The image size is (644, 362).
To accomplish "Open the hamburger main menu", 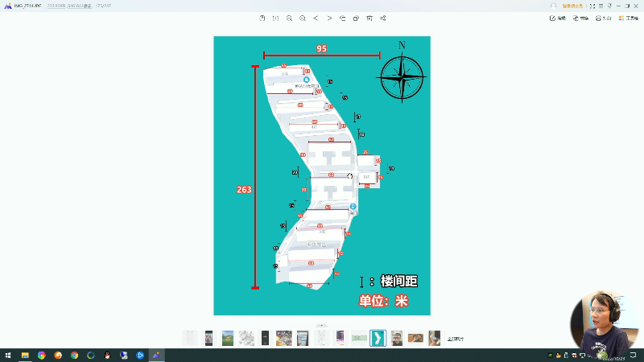I will click(x=601, y=6).
